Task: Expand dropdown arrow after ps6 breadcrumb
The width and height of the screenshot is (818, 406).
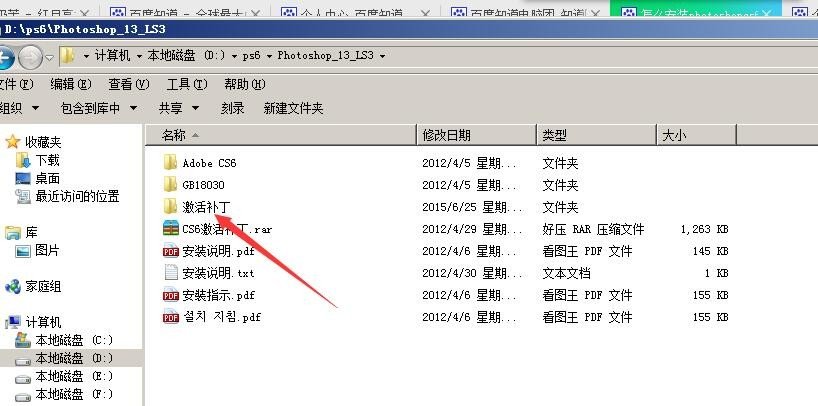Action: tap(269, 56)
